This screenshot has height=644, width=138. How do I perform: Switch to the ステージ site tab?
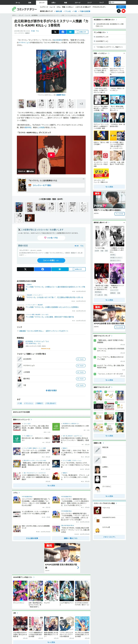(78, 2)
